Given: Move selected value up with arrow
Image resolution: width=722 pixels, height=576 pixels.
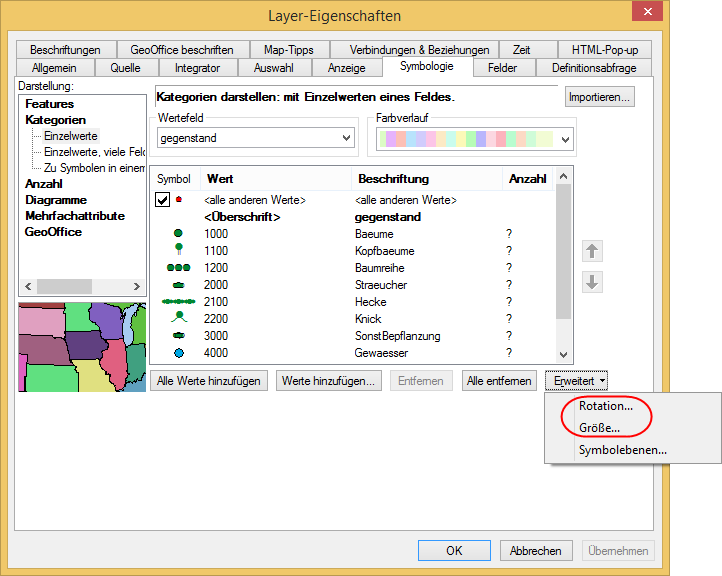Looking at the screenshot, I should pyautogui.click(x=592, y=251).
